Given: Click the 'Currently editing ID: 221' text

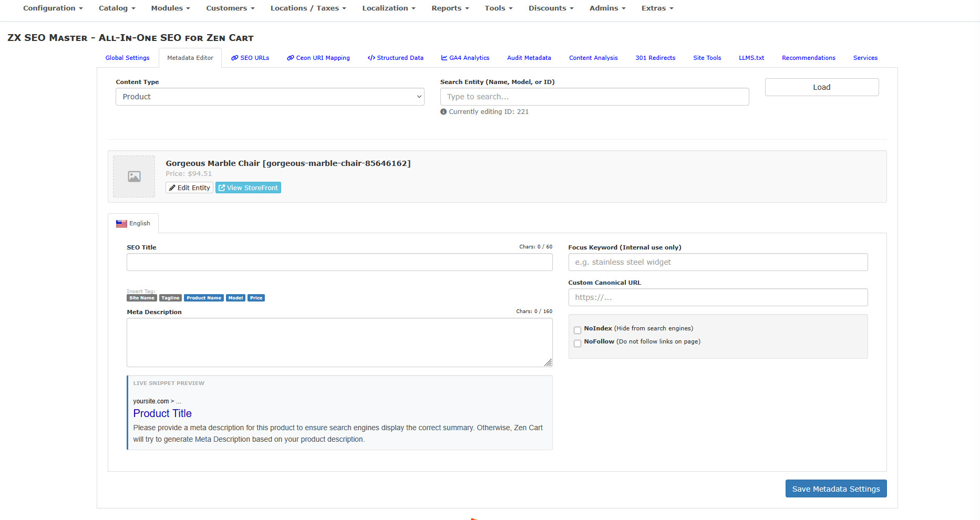Looking at the screenshot, I should [x=489, y=112].
